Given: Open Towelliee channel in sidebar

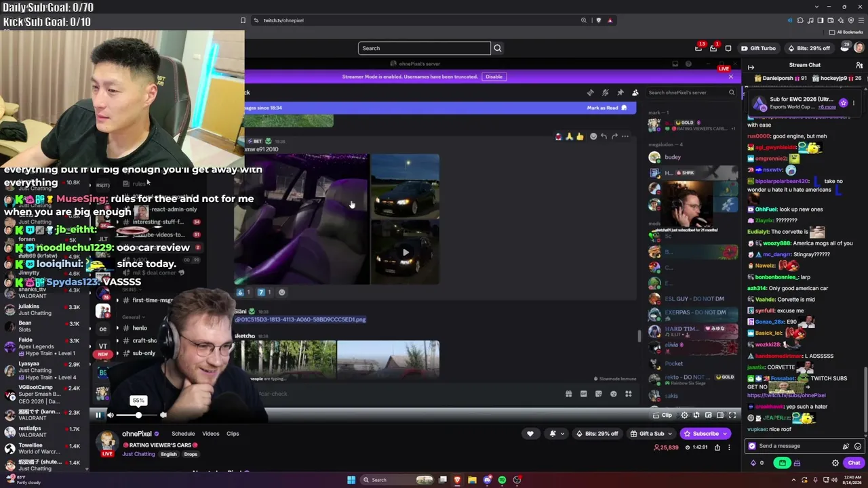Looking at the screenshot, I should (45, 448).
